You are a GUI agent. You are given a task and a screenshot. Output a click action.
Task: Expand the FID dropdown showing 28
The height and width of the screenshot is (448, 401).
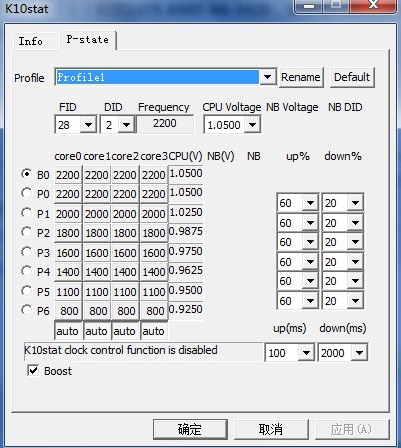point(88,125)
